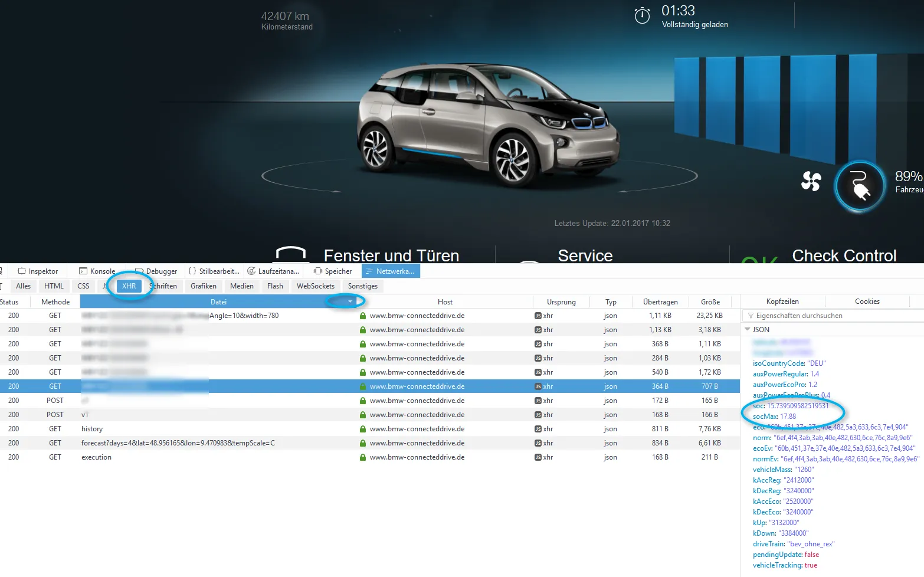The height and width of the screenshot is (577, 924).
Task: Sort requests by Host column
Action: click(x=445, y=302)
